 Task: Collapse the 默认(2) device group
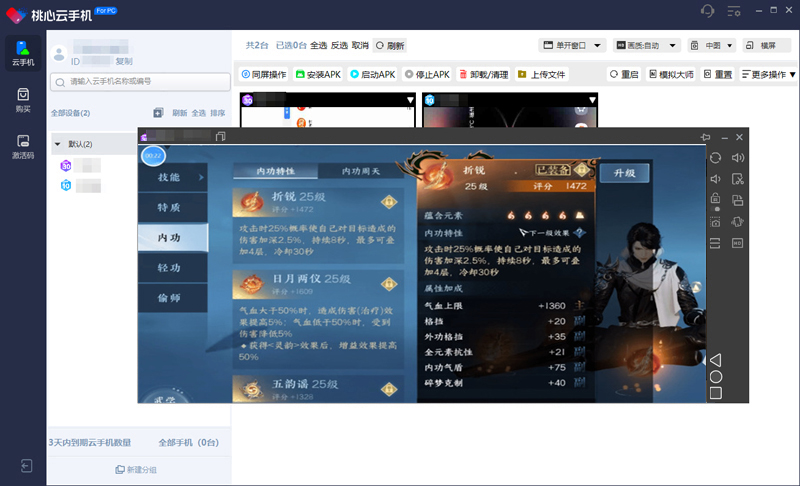click(58, 144)
